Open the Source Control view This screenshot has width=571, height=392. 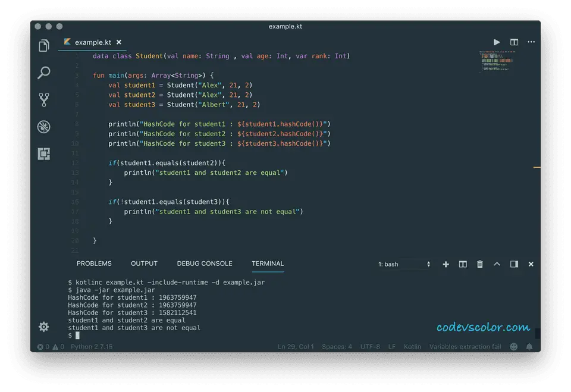(x=43, y=99)
